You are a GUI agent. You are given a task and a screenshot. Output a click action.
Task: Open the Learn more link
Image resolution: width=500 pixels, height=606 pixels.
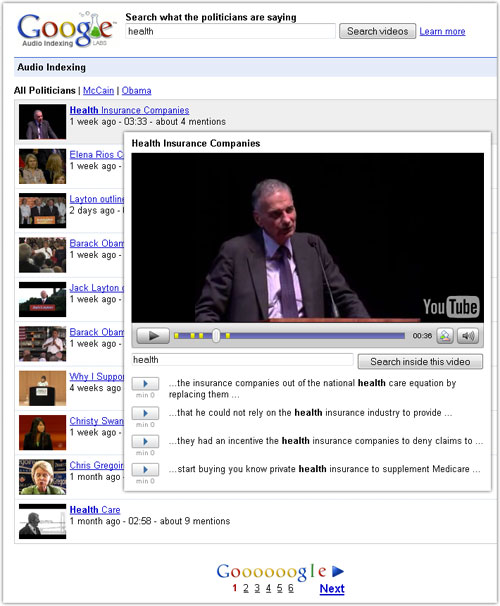tap(442, 31)
